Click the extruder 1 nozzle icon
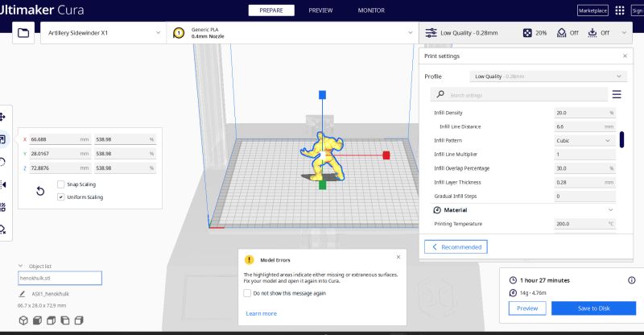644x335 pixels. click(179, 33)
